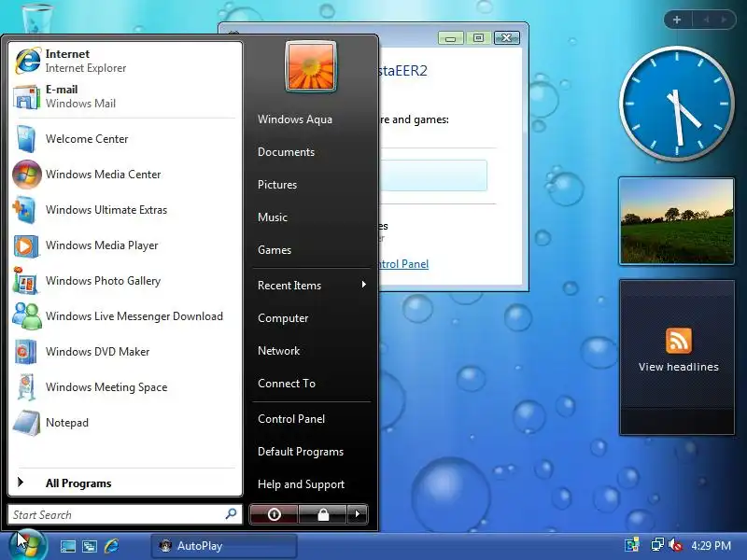Lock the computer with padlock button

point(323,514)
